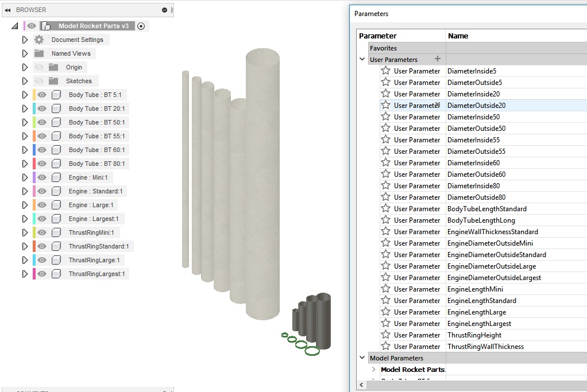This screenshot has width=587, height=392.
Task: Click the plus icon to add a User Parameter
Action: pyautogui.click(x=437, y=59)
